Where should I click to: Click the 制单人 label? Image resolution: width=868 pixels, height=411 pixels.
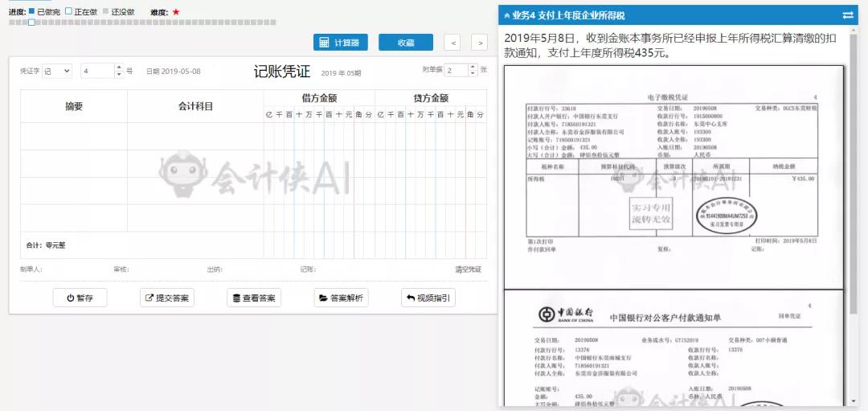31,269
